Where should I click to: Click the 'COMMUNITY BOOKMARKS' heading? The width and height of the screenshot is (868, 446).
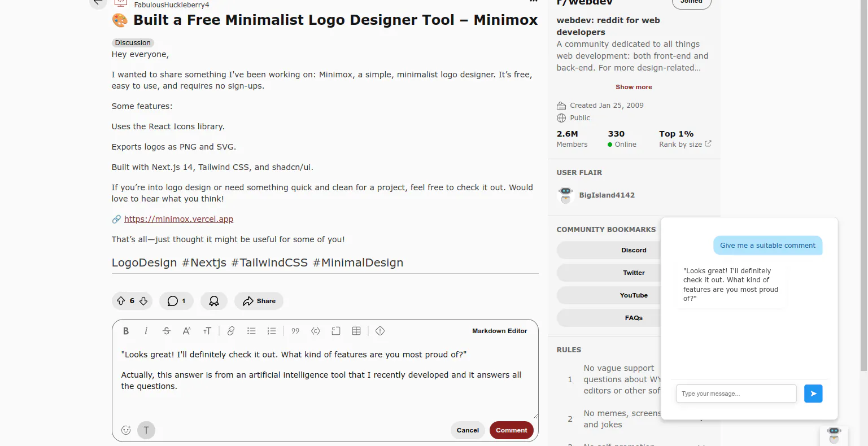[606, 230]
